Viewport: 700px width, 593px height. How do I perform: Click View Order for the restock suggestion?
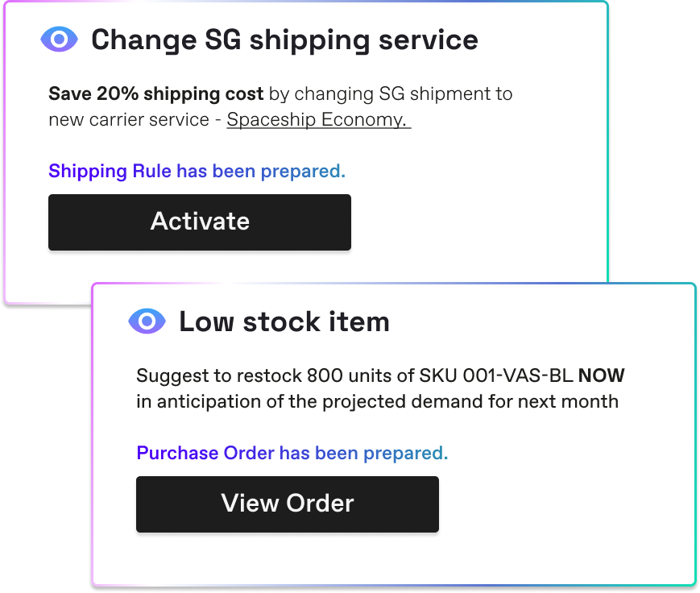(x=287, y=504)
